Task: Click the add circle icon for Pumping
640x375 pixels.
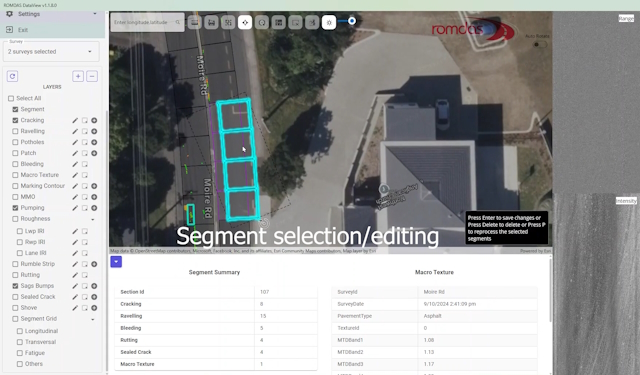Action: (94, 208)
